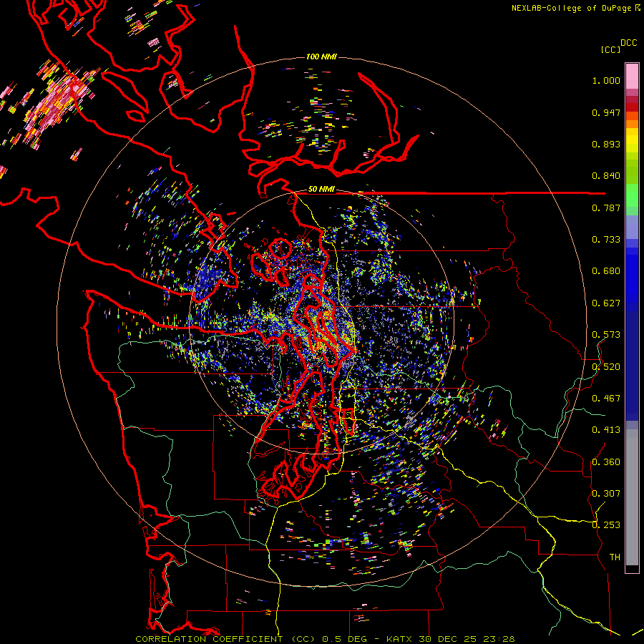Click the TH threshold label on scale
Image resolution: width=644 pixels, height=644 pixels.
(x=615, y=557)
